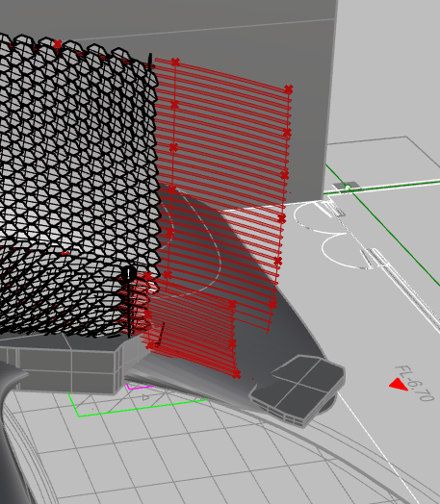The image size is (440, 504).
Task: Select the dark square pad with cross lines
Action: (x=298, y=389)
